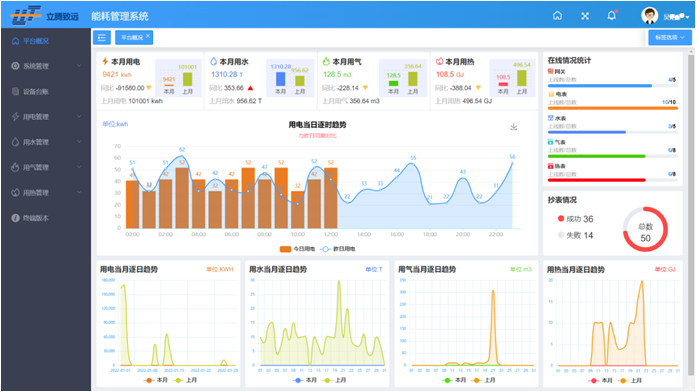The width and height of the screenshot is (696, 392).
Task: Open notifications bell icon
Action: tap(612, 16)
